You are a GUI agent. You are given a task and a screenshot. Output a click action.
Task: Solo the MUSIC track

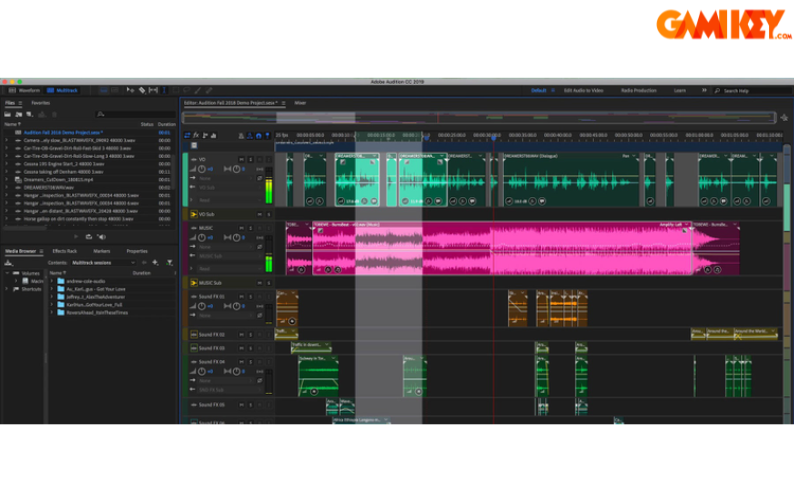click(251, 228)
